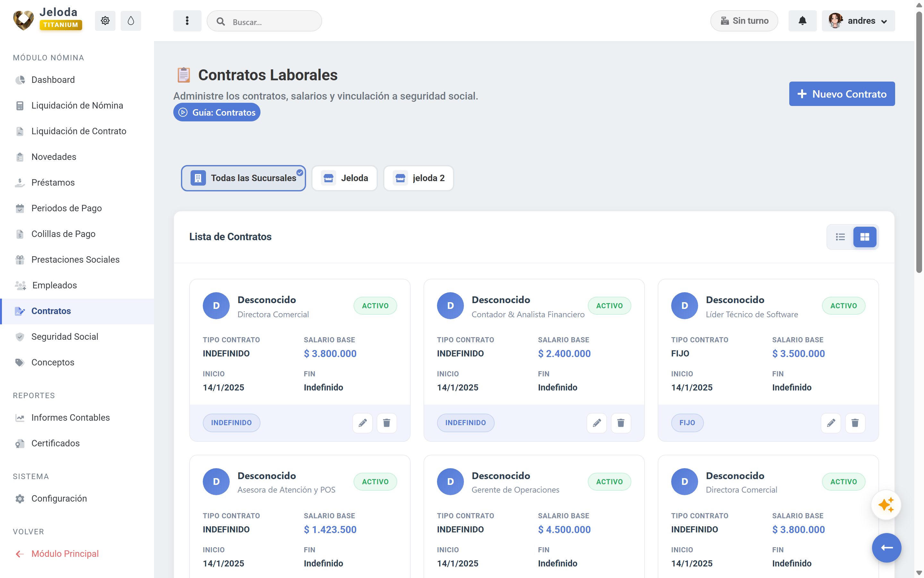
Task: Click the Conceptos tags icon
Action: [20, 363]
